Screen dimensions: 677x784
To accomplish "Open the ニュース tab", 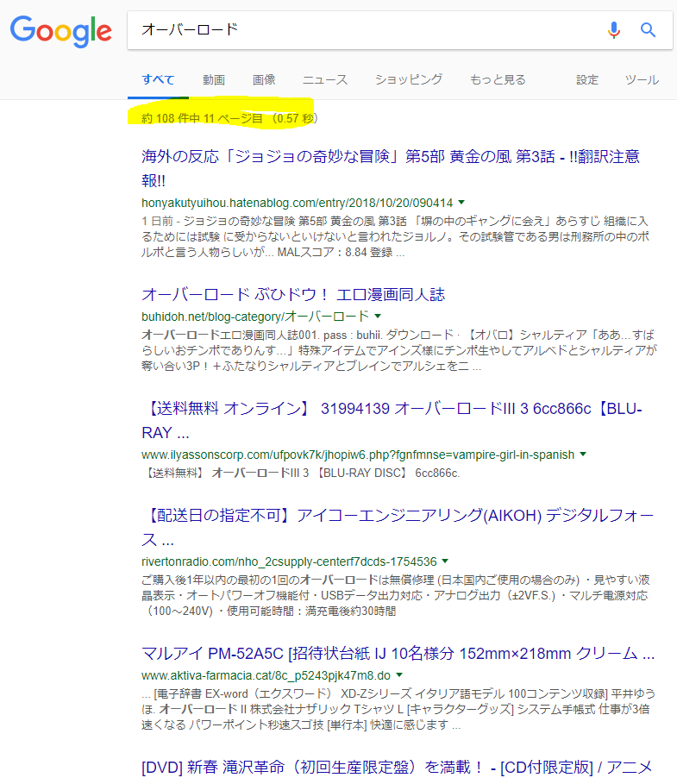I will pyautogui.click(x=325, y=79).
